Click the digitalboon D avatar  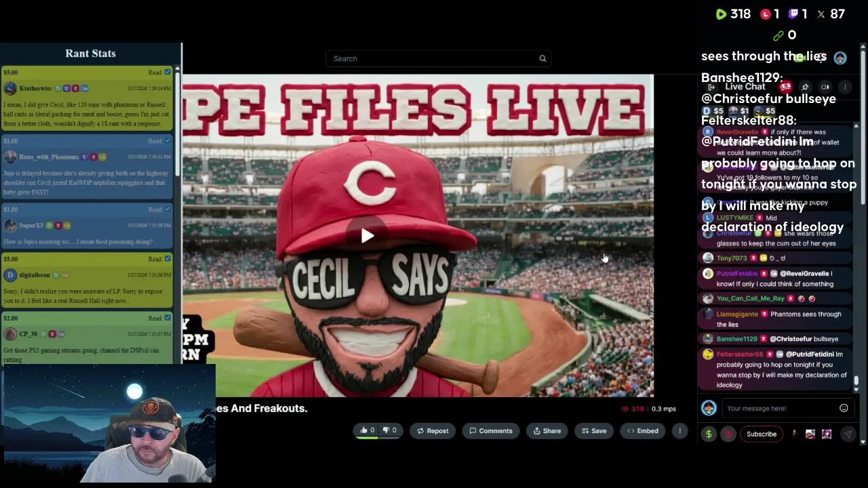9,274
